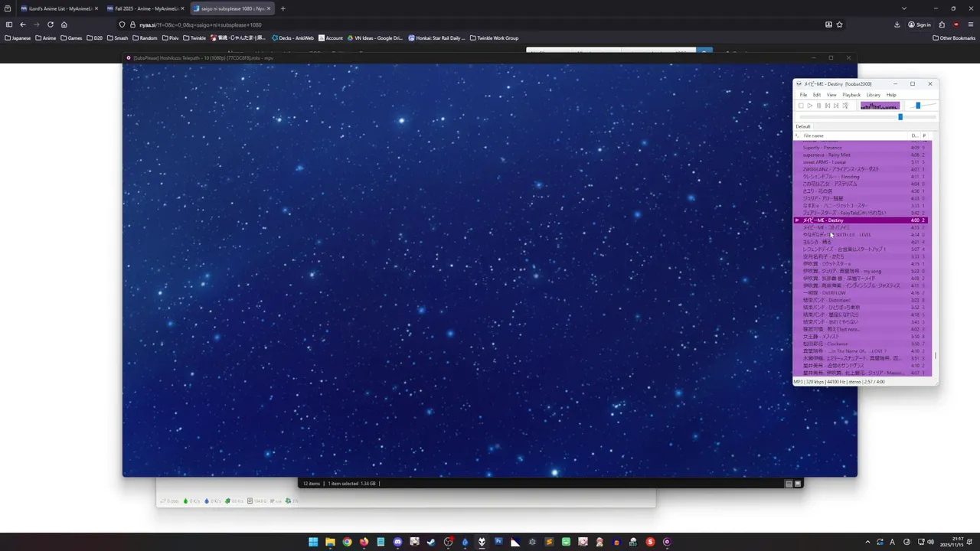Viewport: 980px width, 551px height.
Task: Open browser home page button
Action: click(x=64, y=24)
